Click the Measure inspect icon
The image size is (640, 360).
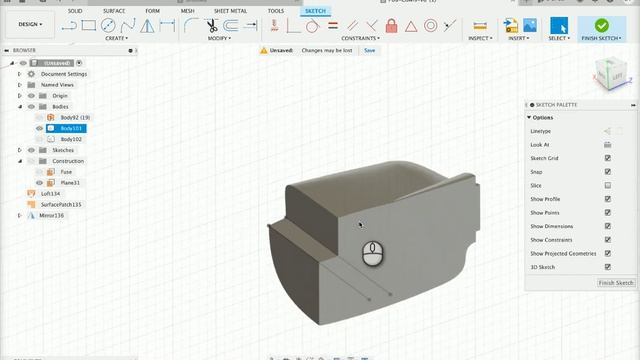pyautogui.click(x=480, y=26)
